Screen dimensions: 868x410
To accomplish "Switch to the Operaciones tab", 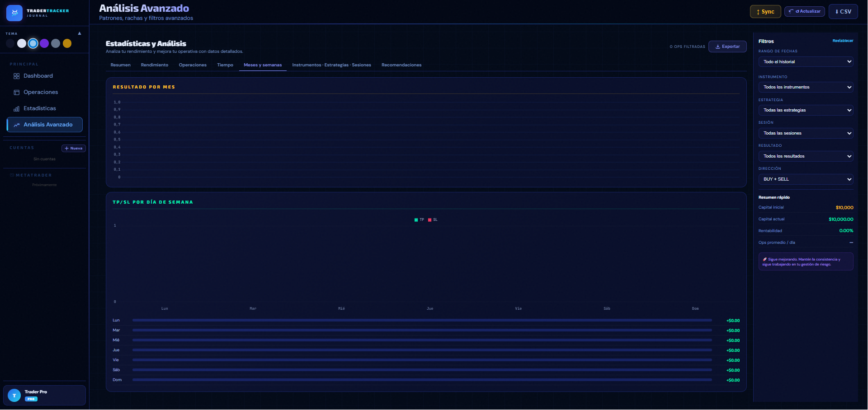I will pos(193,65).
